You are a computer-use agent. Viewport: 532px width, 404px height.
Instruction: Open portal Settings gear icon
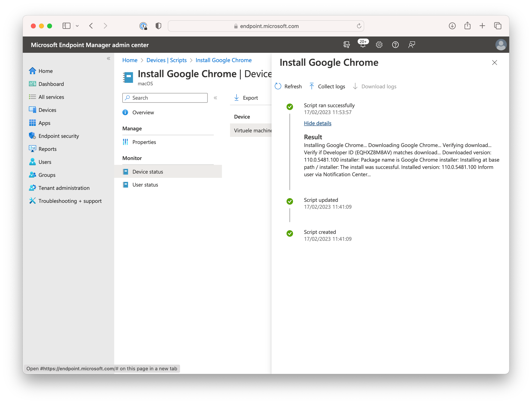(379, 45)
